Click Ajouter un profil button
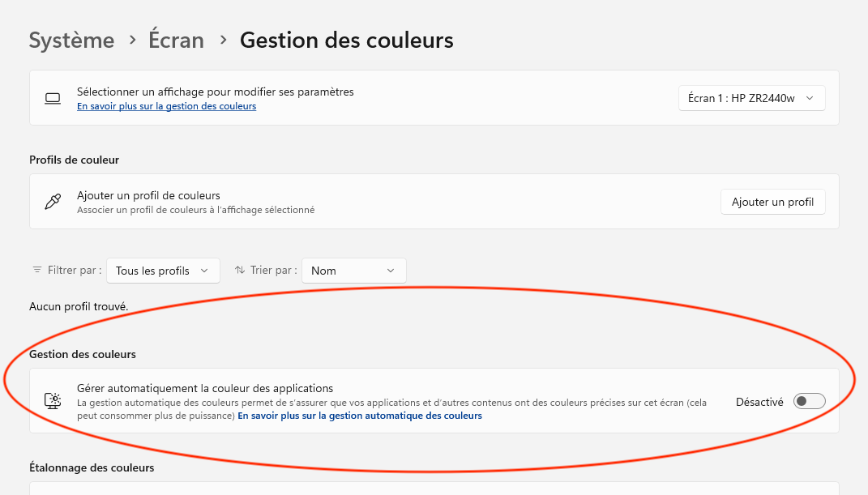 click(x=773, y=202)
